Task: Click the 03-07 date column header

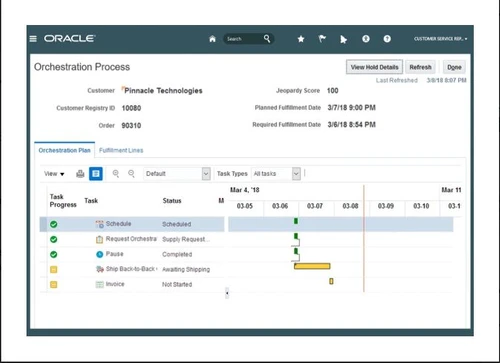Action: [x=315, y=206]
